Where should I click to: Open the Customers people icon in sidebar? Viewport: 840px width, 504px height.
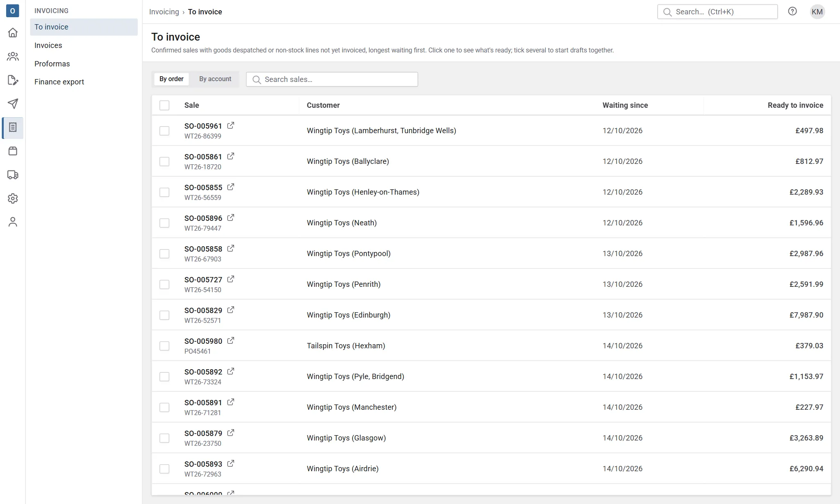(13, 57)
